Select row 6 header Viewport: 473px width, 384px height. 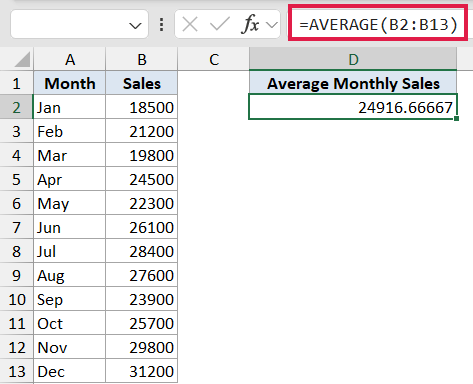[17, 203]
